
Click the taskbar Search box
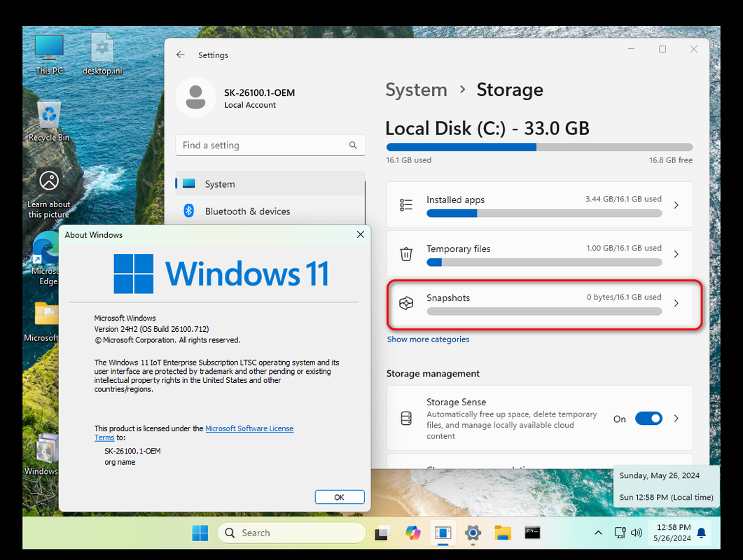tap(291, 533)
